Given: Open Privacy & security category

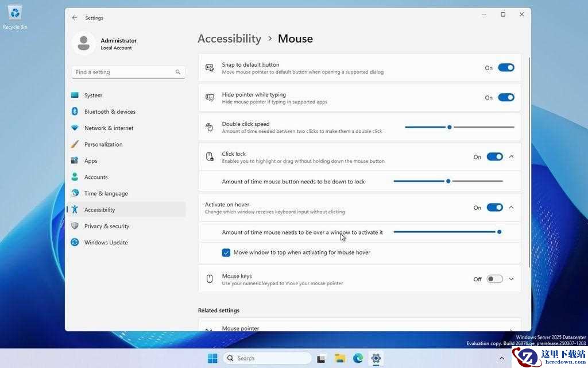Looking at the screenshot, I should click(126, 226).
